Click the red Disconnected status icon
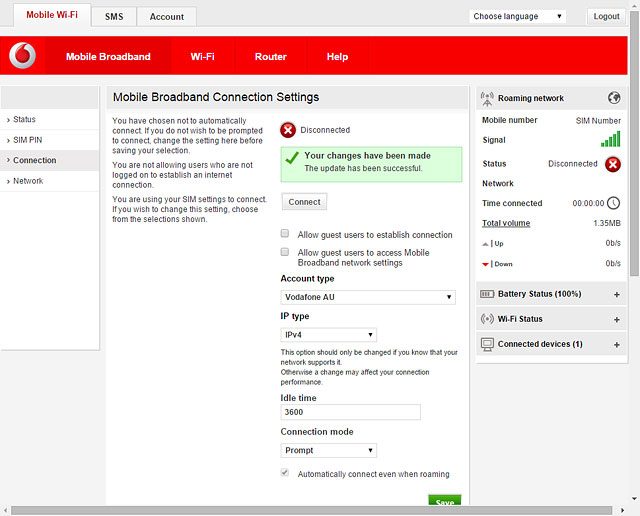This screenshot has height=516, width=640. coord(288,130)
